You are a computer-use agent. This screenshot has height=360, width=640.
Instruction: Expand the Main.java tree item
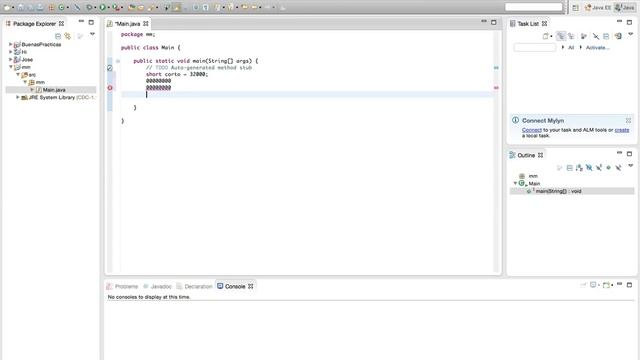[32, 89]
